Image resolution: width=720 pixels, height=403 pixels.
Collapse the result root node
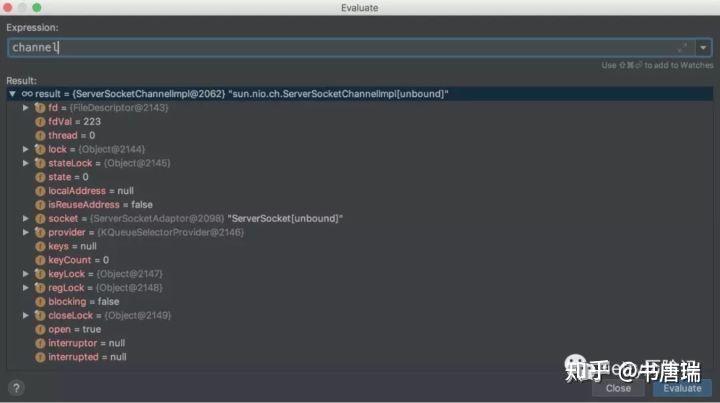[12, 94]
